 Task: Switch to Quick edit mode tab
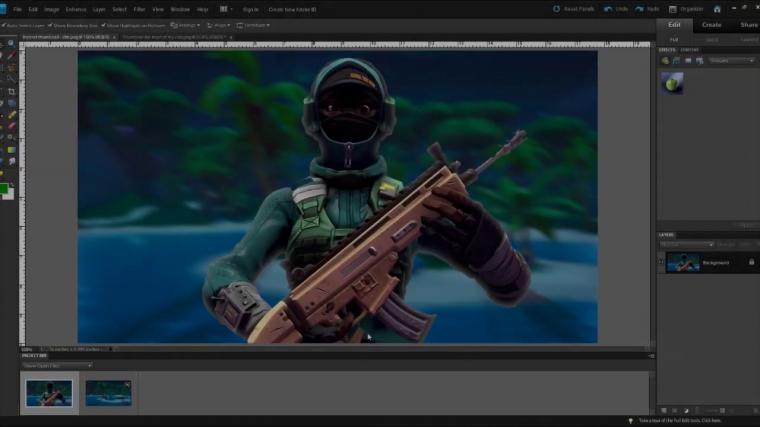click(712, 40)
